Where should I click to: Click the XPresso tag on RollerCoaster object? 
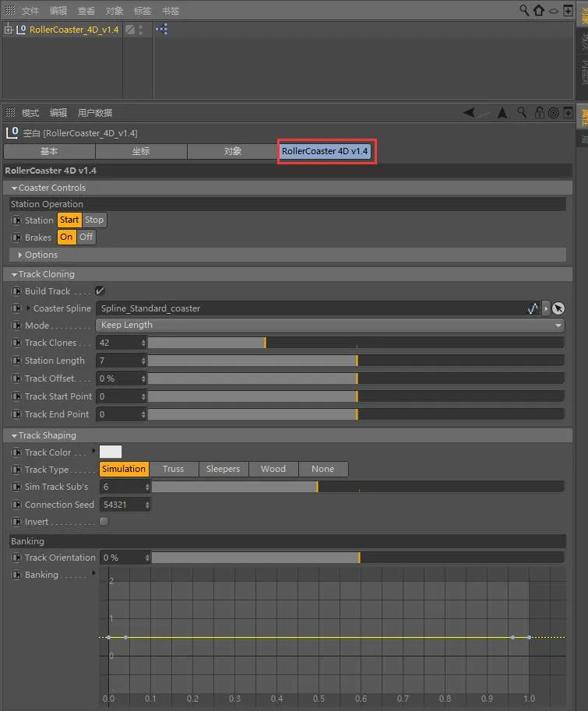coord(161,30)
